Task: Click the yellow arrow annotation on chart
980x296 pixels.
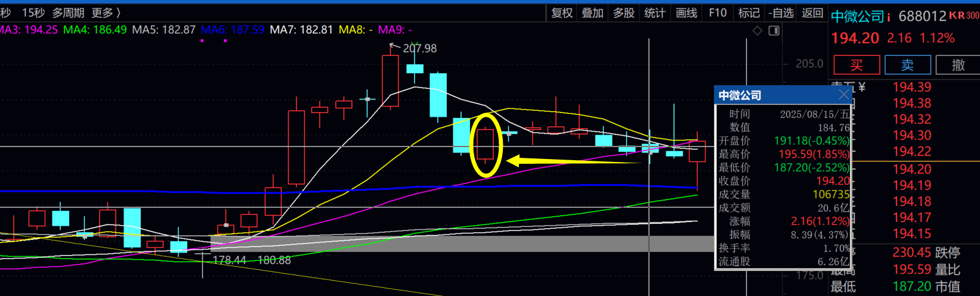Action: click(571, 161)
